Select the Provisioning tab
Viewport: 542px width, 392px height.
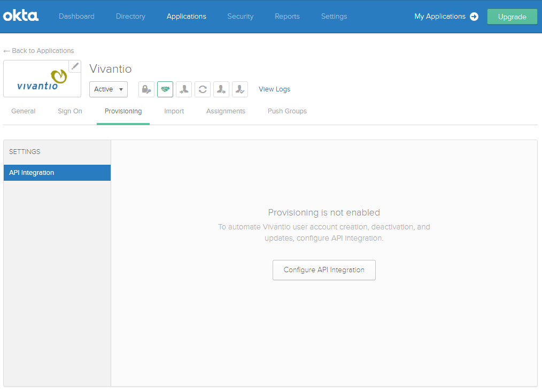(x=123, y=111)
